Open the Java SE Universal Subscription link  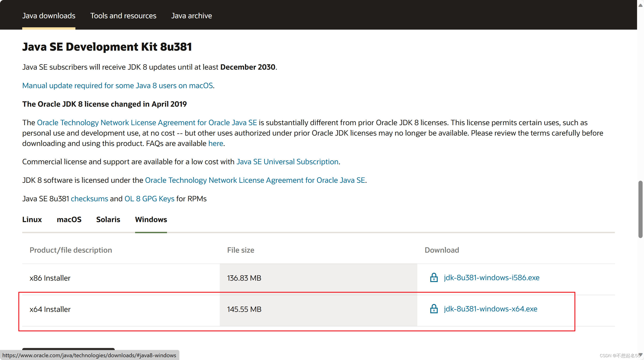[x=288, y=162]
